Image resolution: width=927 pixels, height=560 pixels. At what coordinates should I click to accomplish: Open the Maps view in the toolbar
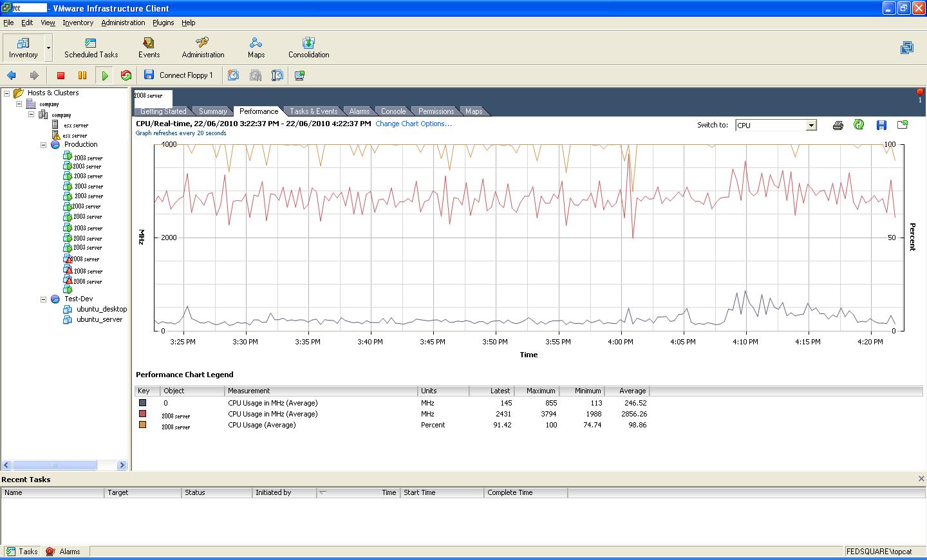[x=256, y=48]
